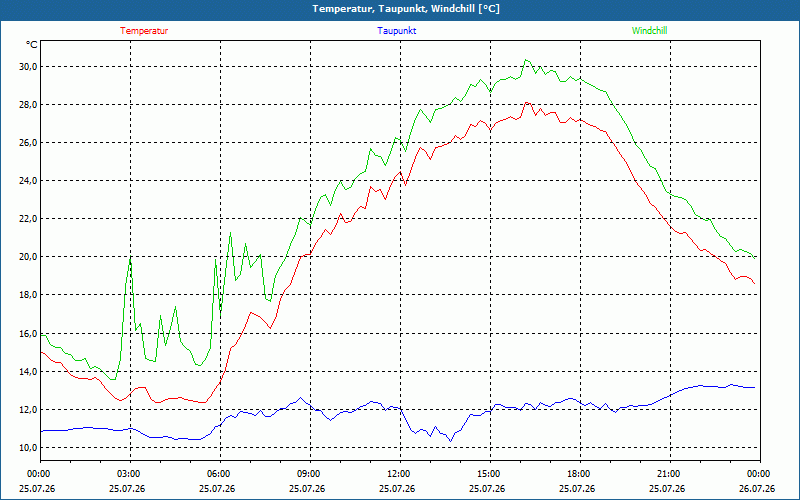Click the '15:00' time axis label
This screenshot has width=800, height=500.
(489, 473)
